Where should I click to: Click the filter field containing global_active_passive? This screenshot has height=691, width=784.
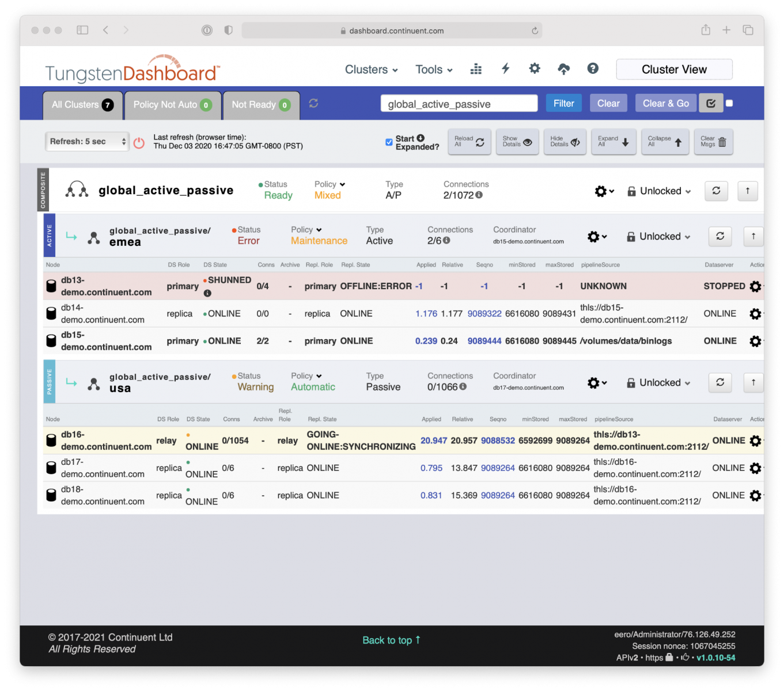[459, 104]
